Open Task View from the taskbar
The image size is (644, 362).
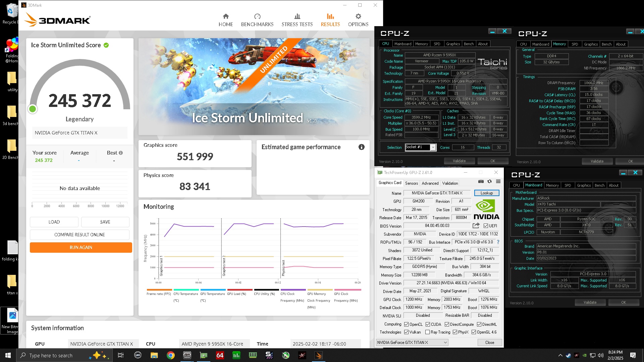[x=121, y=355]
